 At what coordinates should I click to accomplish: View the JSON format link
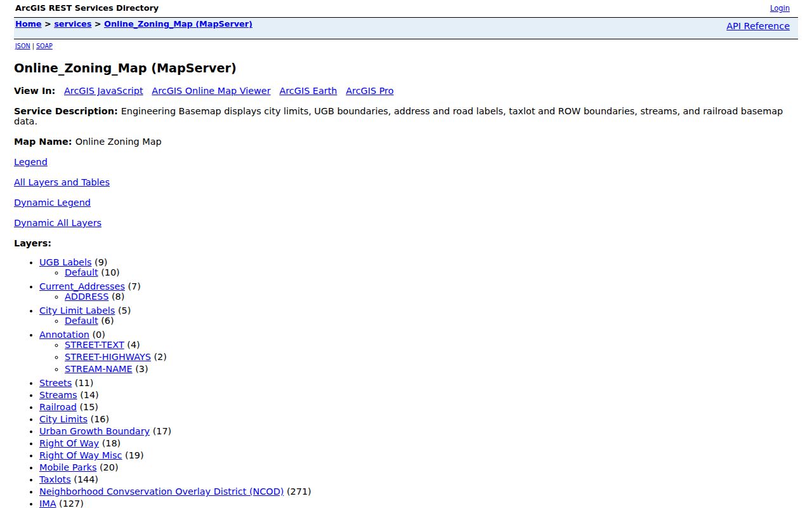[x=23, y=46]
